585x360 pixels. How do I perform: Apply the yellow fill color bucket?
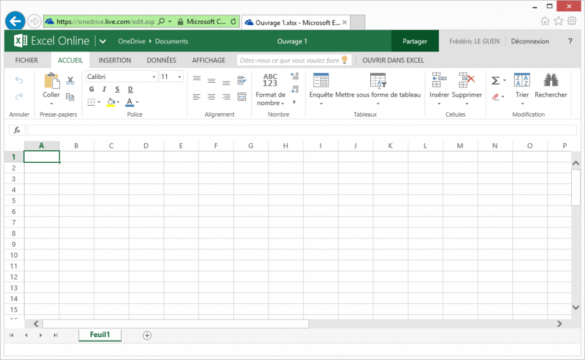point(111,102)
